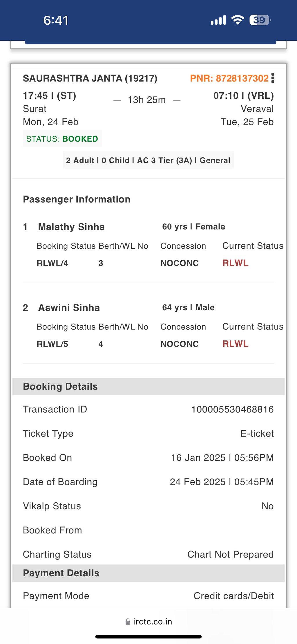The height and width of the screenshot is (644, 297).
Task: Open the three-dot menu beside PNR
Action: pos(273,78)
